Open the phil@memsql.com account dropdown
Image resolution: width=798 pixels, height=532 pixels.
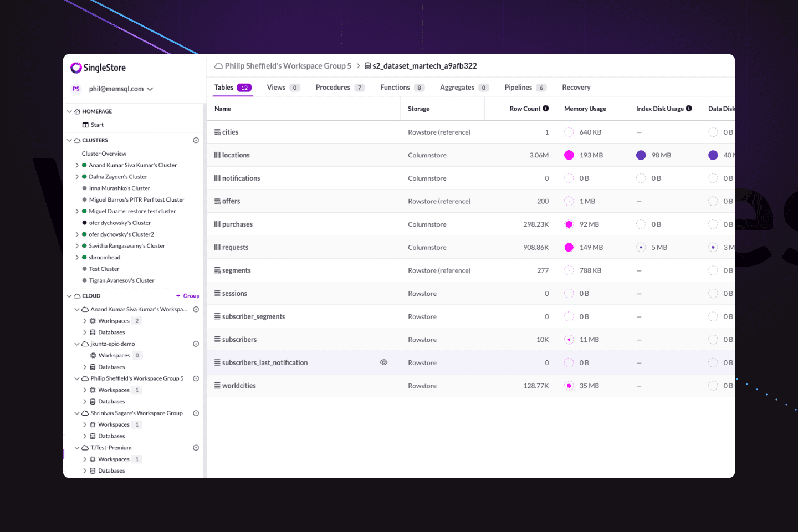[x=121, y=89]
